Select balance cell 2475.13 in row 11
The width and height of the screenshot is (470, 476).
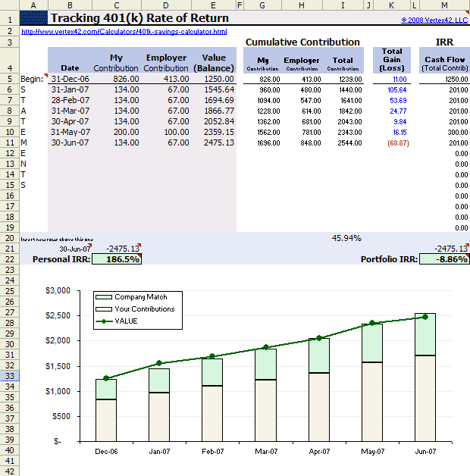coord(214,142)
